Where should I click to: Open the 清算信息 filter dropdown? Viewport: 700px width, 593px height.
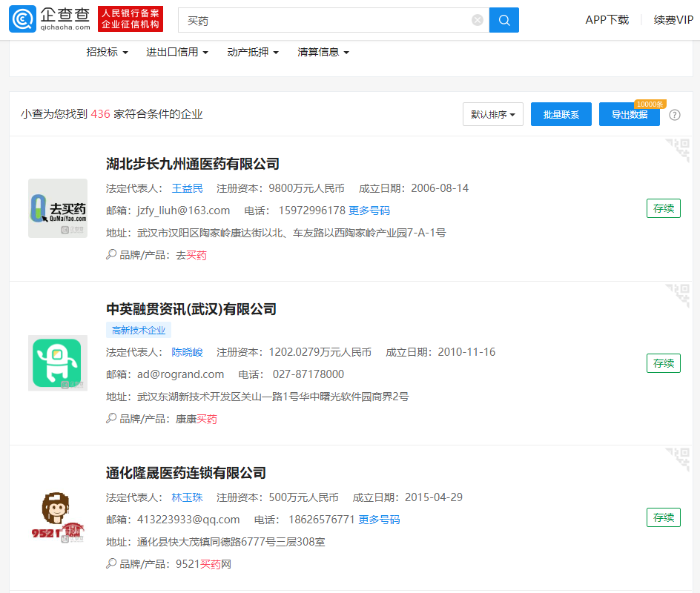(323, 52)
